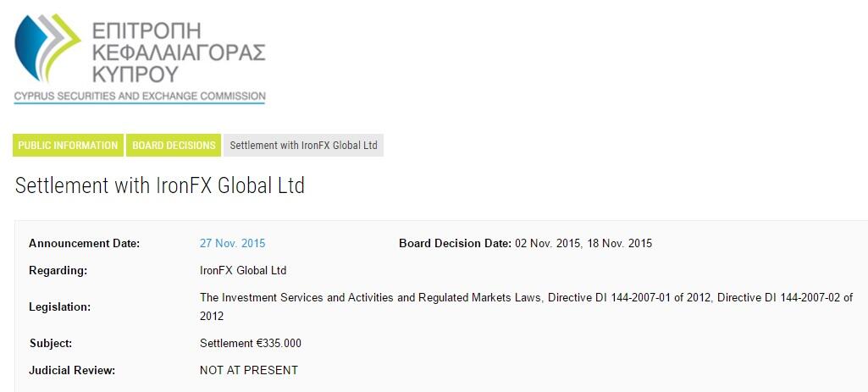Screen dimensions: 868x392
Task: Open the 27 Nov. 2015 date link
Action: point(233,243)
